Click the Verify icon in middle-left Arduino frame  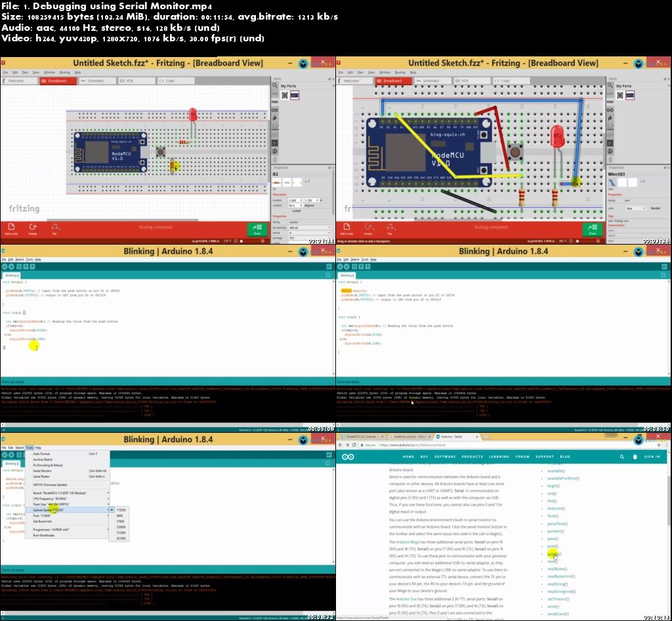[5, 266]
